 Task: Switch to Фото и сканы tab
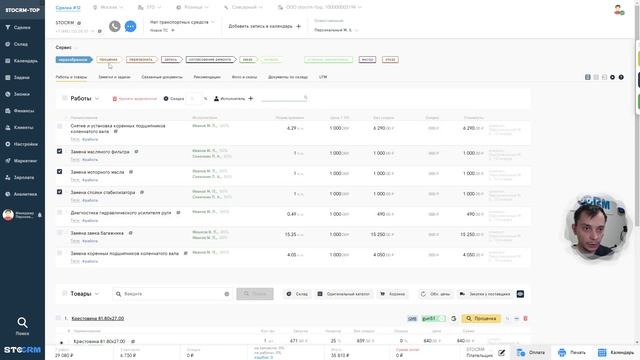click(244, 77)
